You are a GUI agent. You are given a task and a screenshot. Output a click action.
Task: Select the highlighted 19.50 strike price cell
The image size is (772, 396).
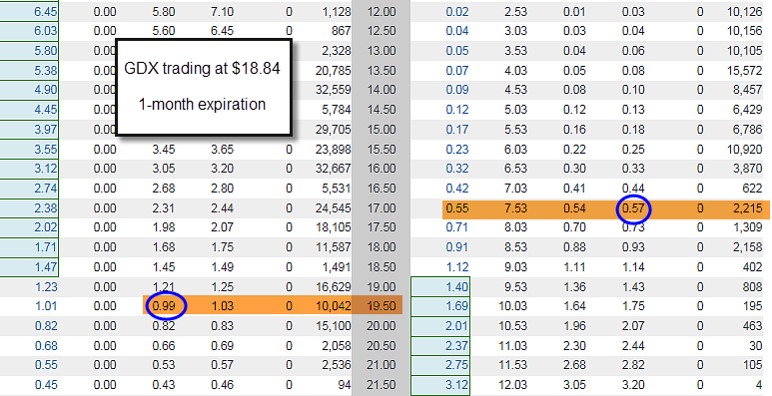pyautogui.click(x=382, y=306)
